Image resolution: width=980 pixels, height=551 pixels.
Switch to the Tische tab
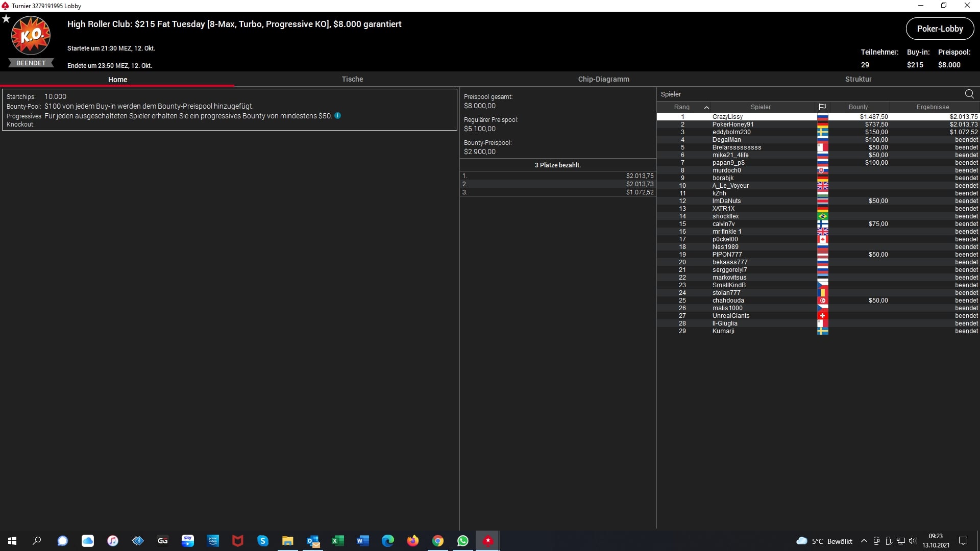[352, 79]
